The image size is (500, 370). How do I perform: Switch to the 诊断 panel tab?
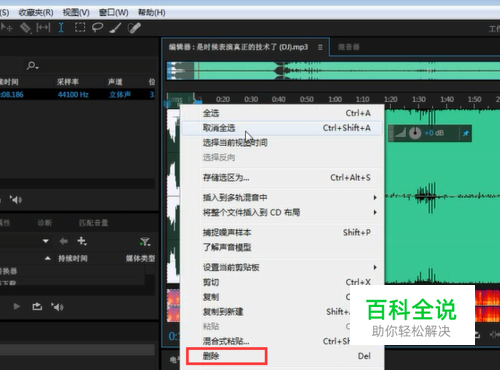pyautogui.click(x=45, y=223)
